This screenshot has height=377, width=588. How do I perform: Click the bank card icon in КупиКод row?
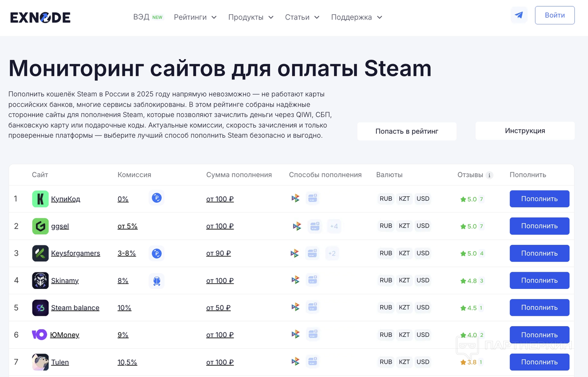(313, 198)
